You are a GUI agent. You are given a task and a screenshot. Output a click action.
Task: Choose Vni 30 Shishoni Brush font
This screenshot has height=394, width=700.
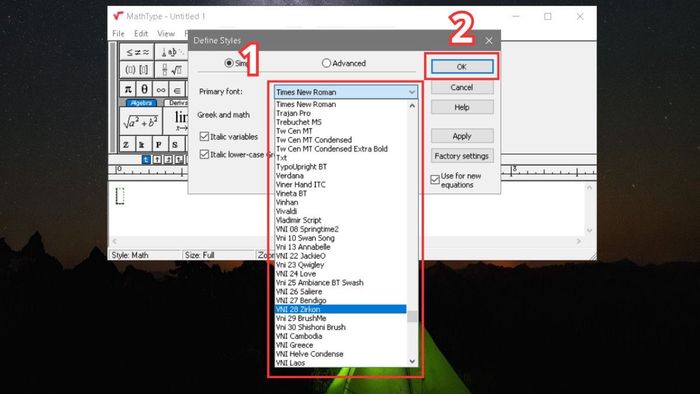click(x=341, y=327)
